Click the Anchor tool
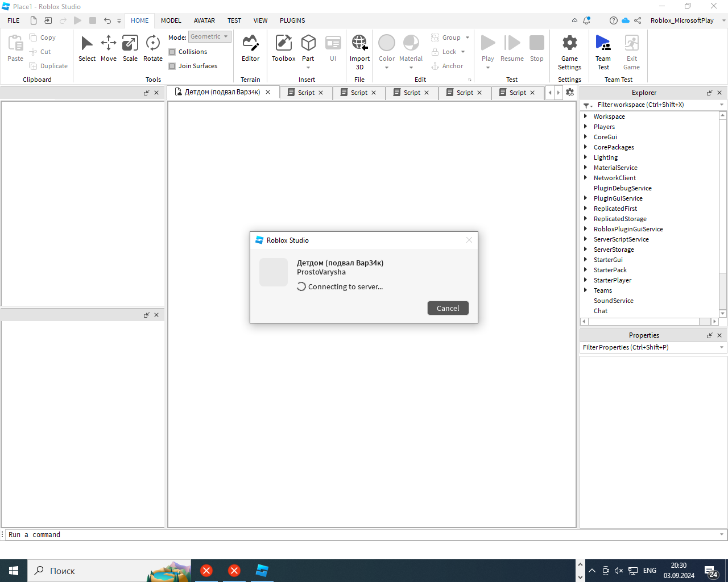This screenshot has width=728, height=582. coord(447,66)
